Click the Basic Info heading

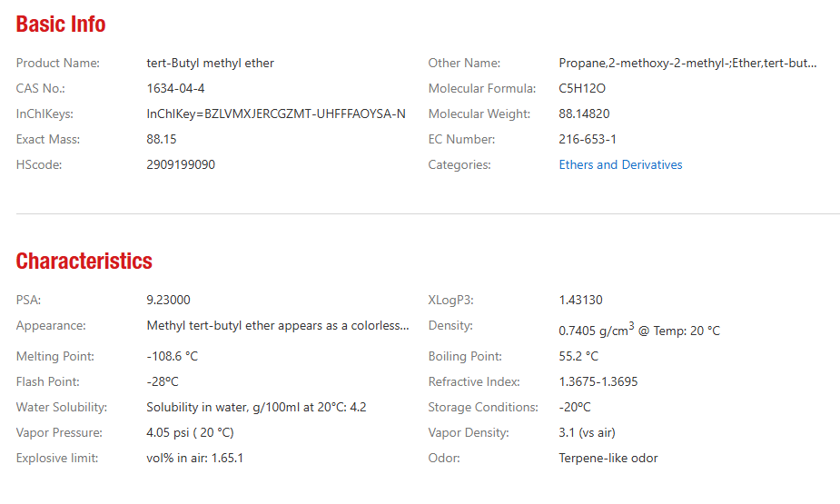[61, 25]
